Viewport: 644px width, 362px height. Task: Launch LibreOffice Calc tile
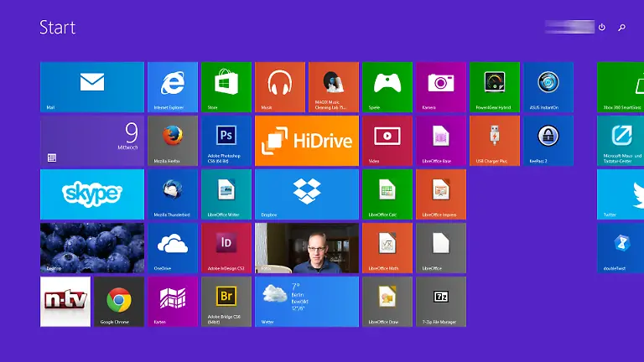click(x=387, y=194)
